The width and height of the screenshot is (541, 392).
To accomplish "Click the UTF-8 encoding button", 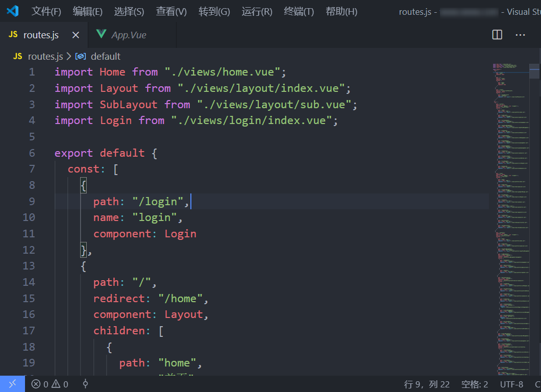I will point(511,384).
